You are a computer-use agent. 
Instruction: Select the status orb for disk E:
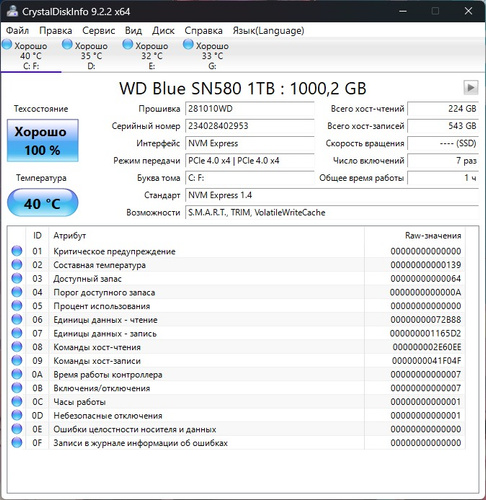point(128,45)
